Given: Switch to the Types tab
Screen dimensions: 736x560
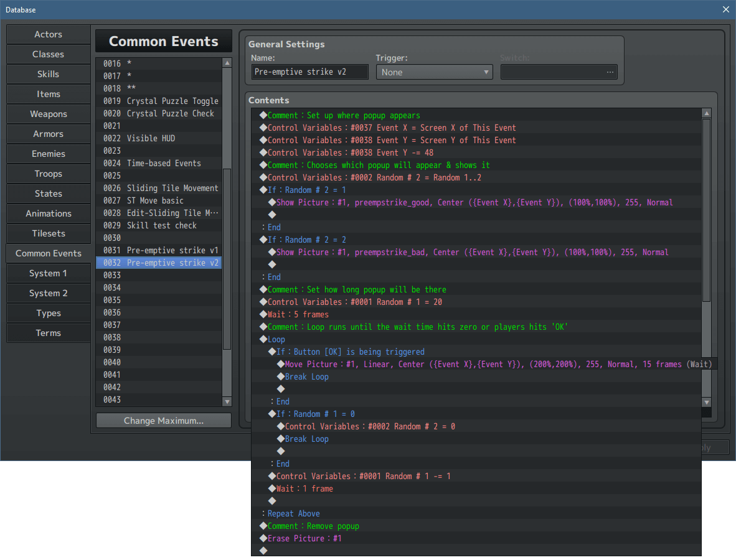Looking at the screenshot, I should (49, 314).
